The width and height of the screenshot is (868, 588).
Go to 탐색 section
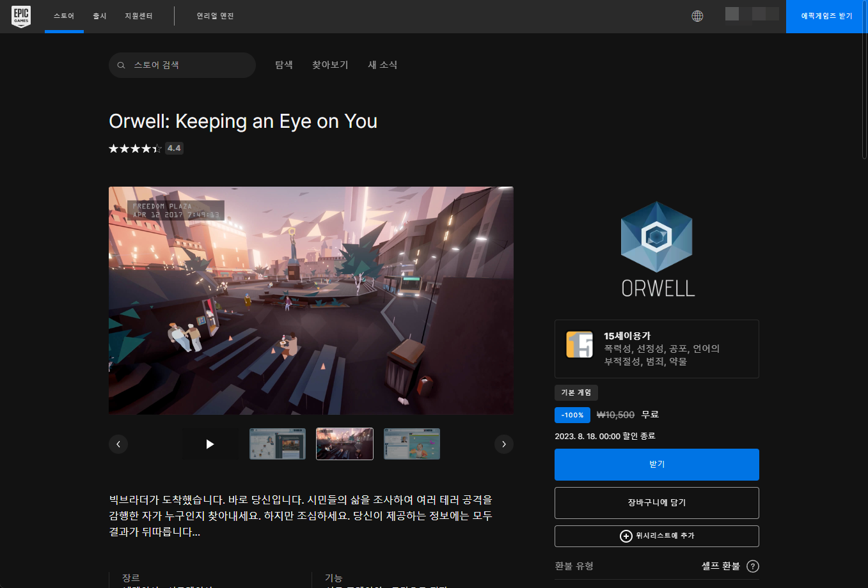pyautogui.click(x=284, y=65)
